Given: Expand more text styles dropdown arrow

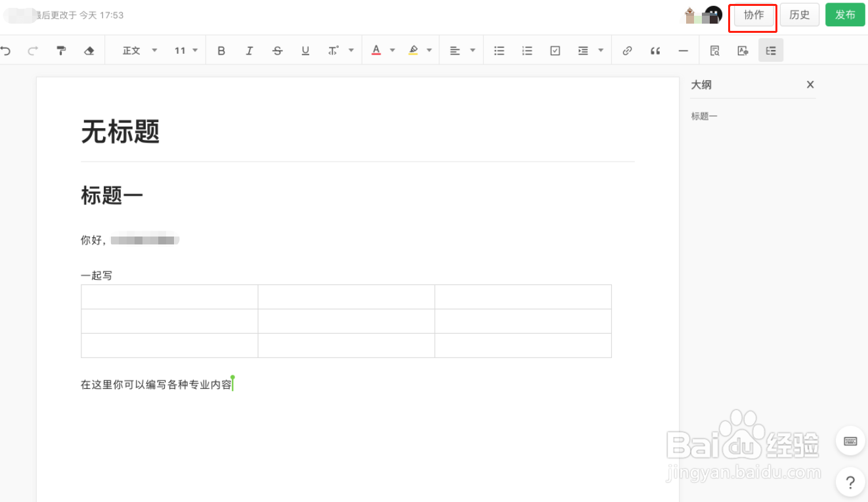Looking at the screenshot, I should click(x=351, y=51).
